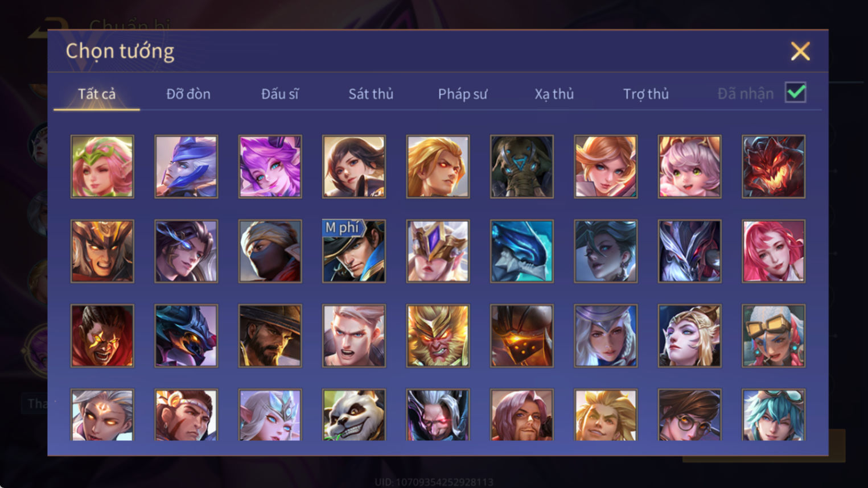The height and width of the screenshot is (488, 868).
Task: Show the 'Xạ thủ' hero category
Action: click(554, 94)
